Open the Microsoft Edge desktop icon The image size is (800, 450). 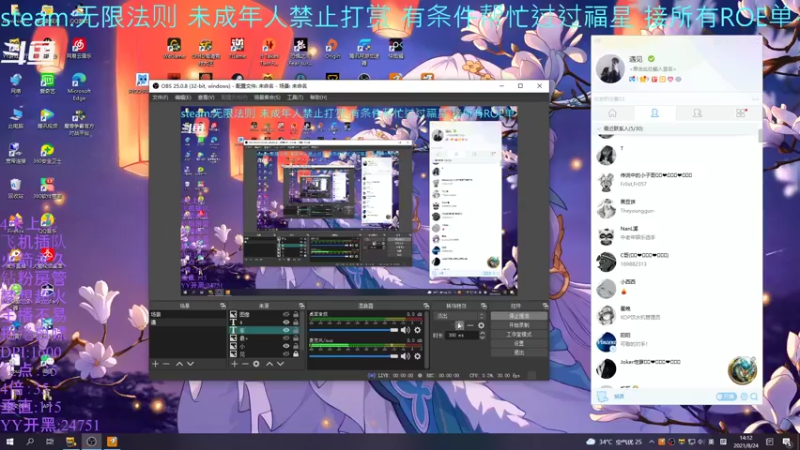pyautogui.click(x=79, y=86)
